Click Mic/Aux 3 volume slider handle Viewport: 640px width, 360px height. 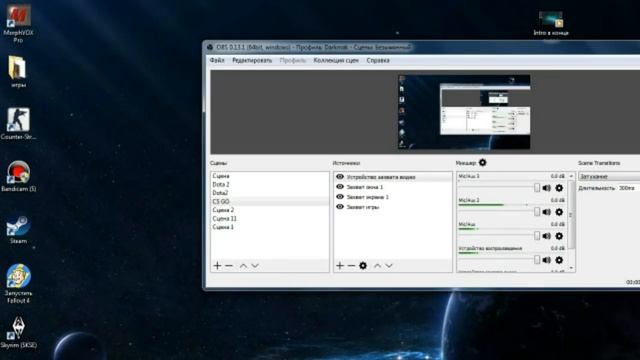[x=537, y=188]
